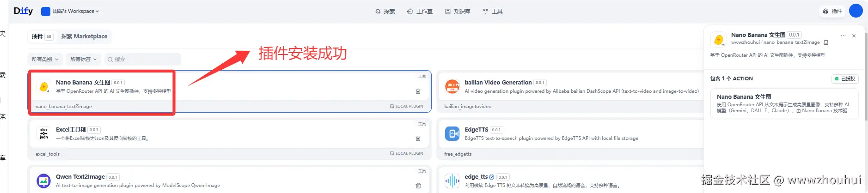Click LOCAL PLUGIN label on Excel工具箱 card
868x193 pixels.
(406, 153)
